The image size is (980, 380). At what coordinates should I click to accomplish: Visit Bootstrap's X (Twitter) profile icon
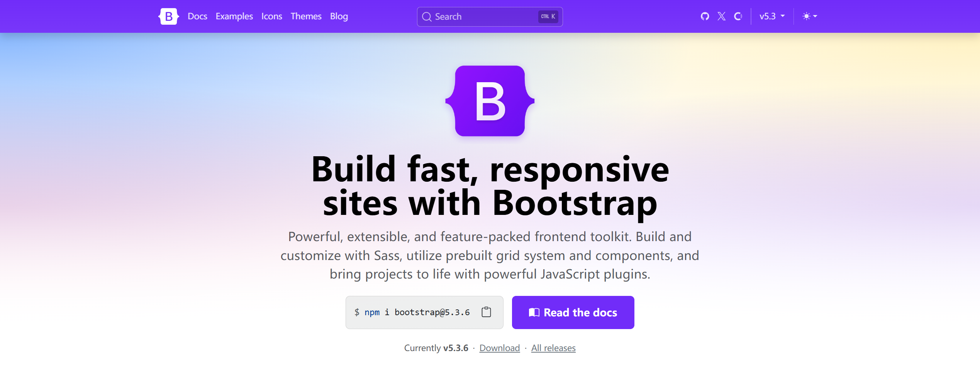pyautogui.click(x=721, y=16)
